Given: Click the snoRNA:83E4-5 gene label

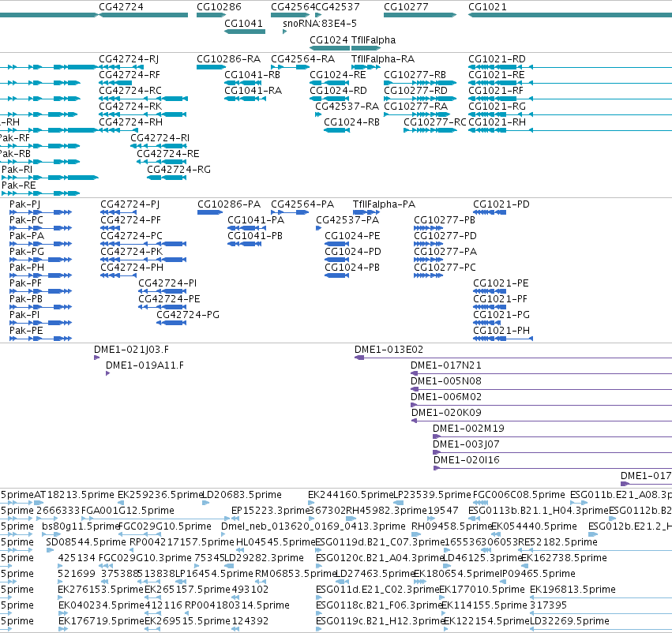Looking at the screenshot, I should (320, 23).
